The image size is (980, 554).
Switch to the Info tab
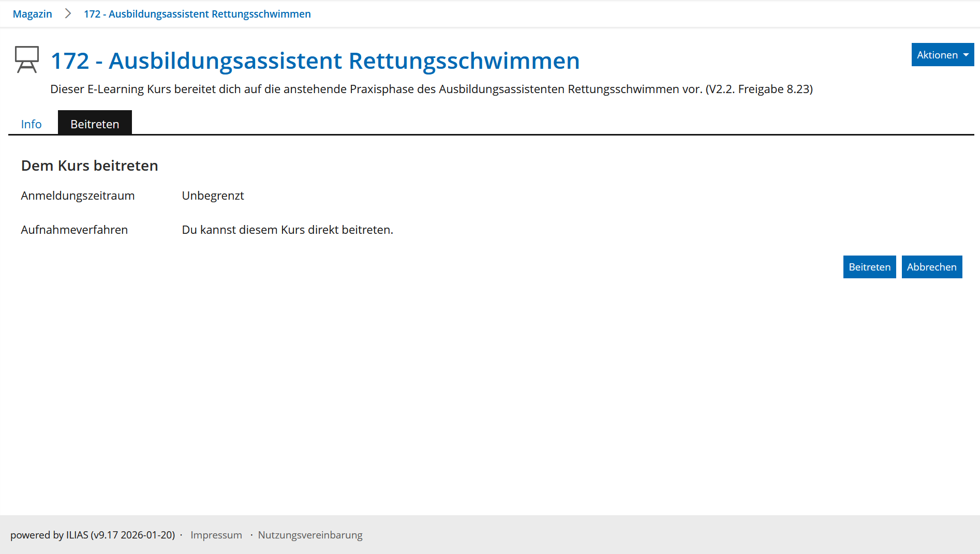[x=31, y=124]
